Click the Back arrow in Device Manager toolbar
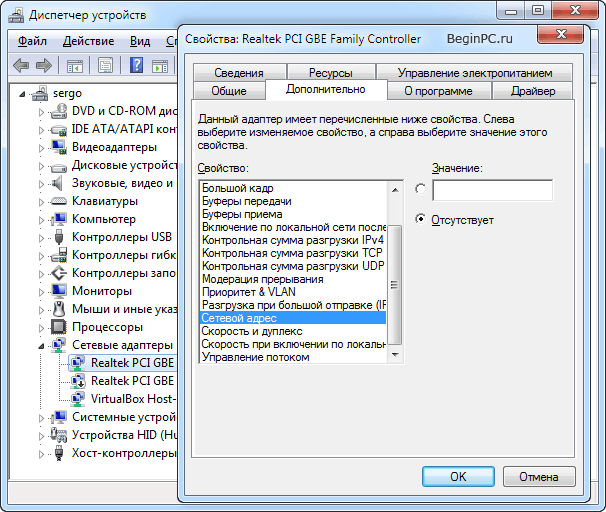 (21, 65)
